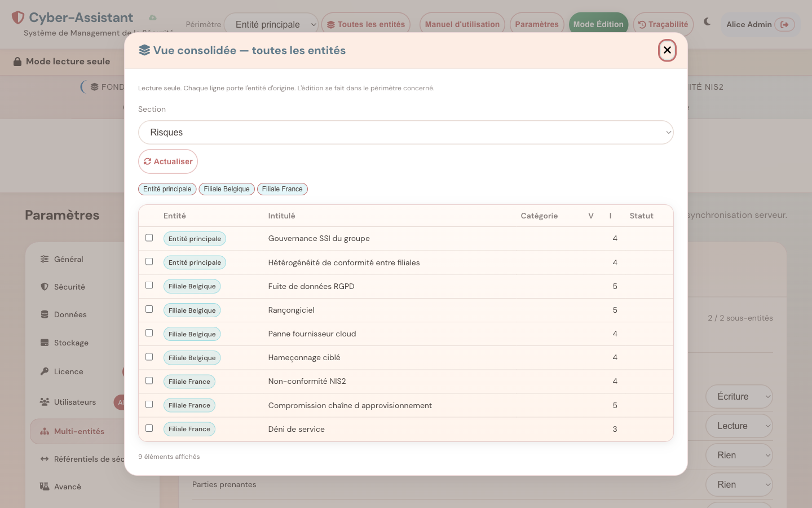Click the Catégorie column header
This screenshot has width=812, height=508.
click(539, 216)
